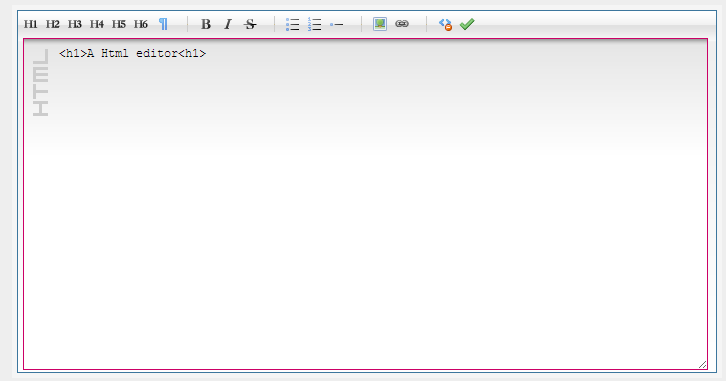726x381 pixels.
Task: Clean up HTML tags icon
Action: (x=445, y=24)
